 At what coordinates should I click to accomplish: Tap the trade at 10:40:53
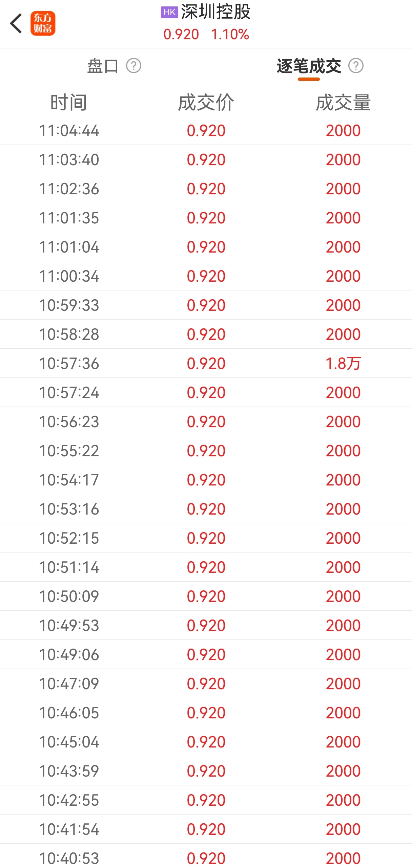click(x=206, y=858)
